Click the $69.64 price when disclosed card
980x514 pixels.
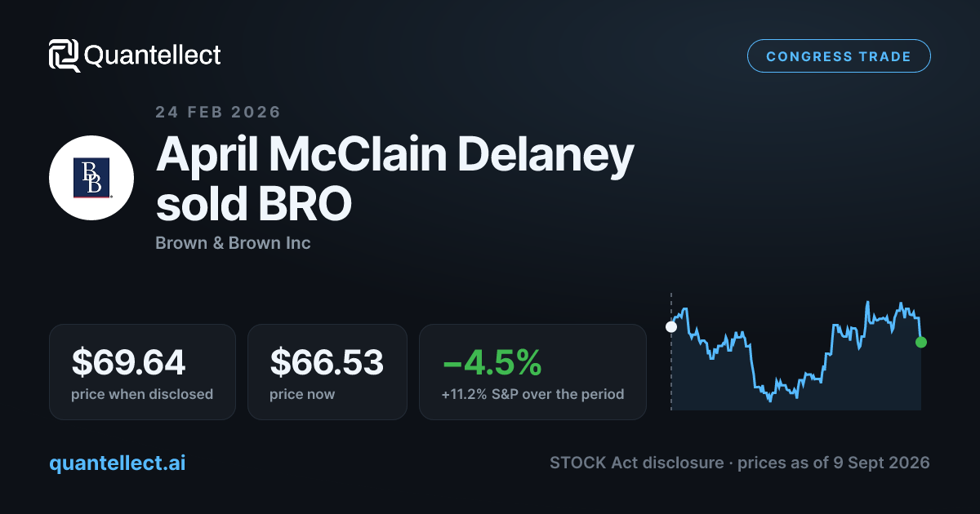coord(142,372)
